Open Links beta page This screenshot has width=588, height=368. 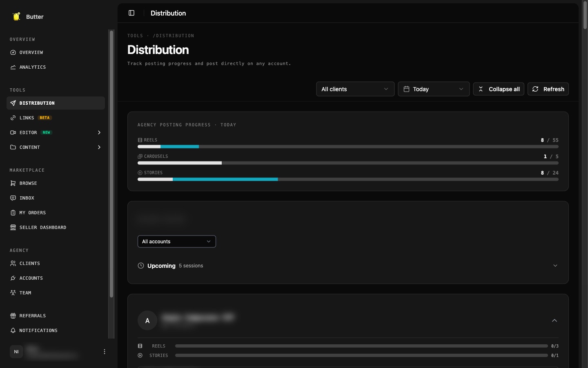[56, 118]
